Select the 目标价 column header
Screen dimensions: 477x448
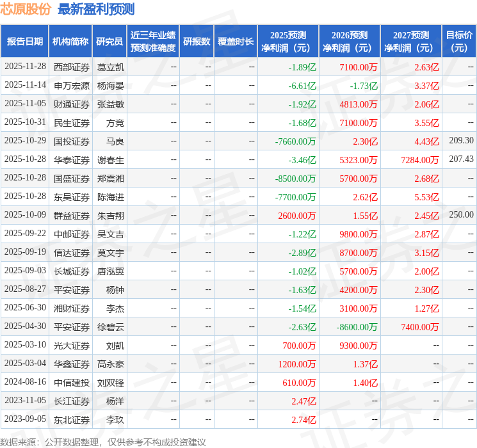click(x=459, y=41)
